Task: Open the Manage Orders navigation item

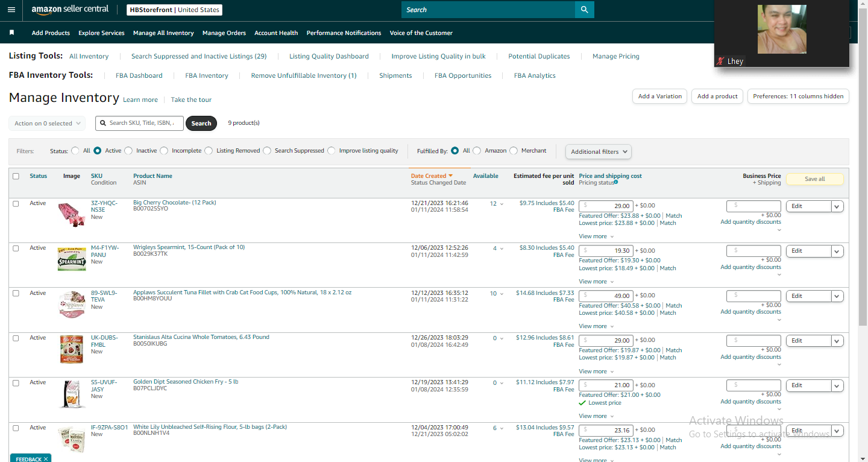Action: click(x=224, y=33)
